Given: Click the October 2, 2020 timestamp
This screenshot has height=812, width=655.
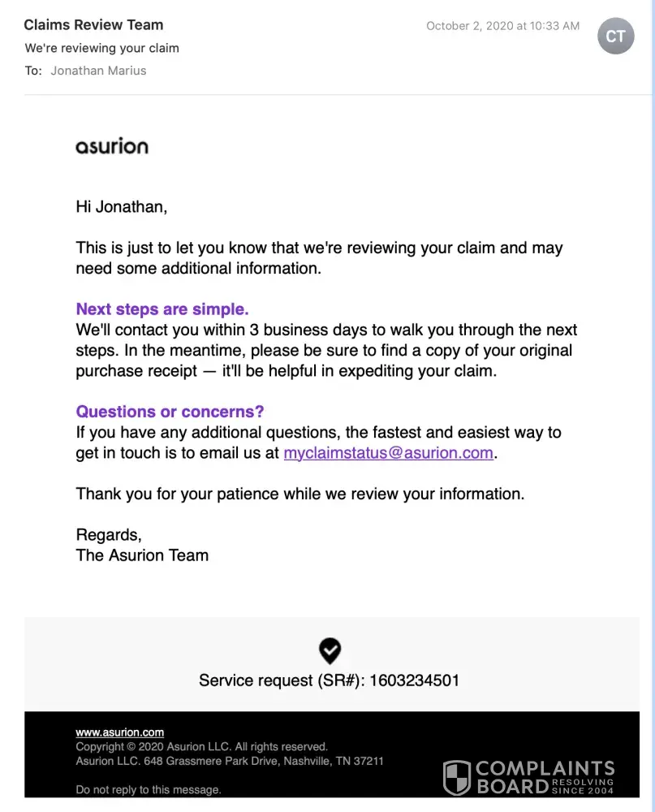Looking at the screenshot, I should point(502,26).
